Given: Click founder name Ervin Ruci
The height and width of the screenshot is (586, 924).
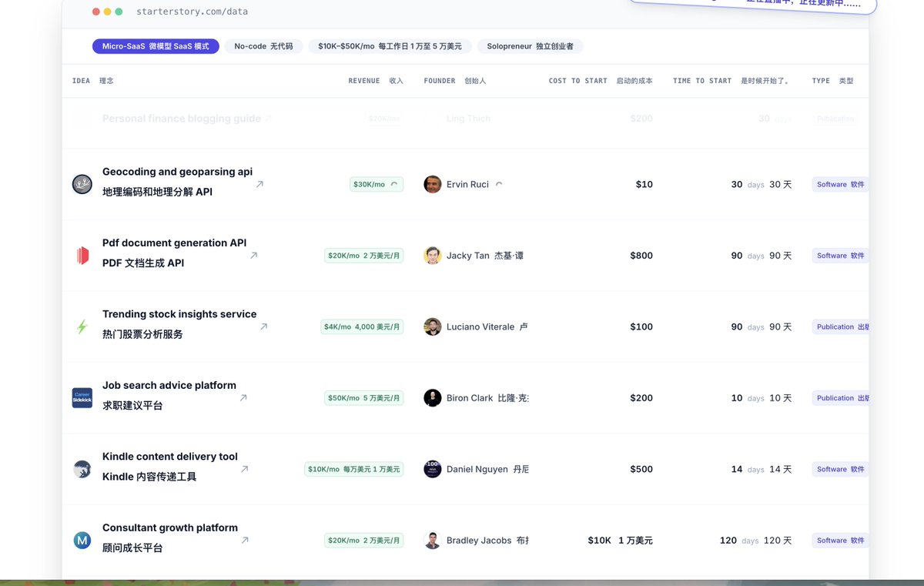Looking at the screenshot, I should pos(467,184).
